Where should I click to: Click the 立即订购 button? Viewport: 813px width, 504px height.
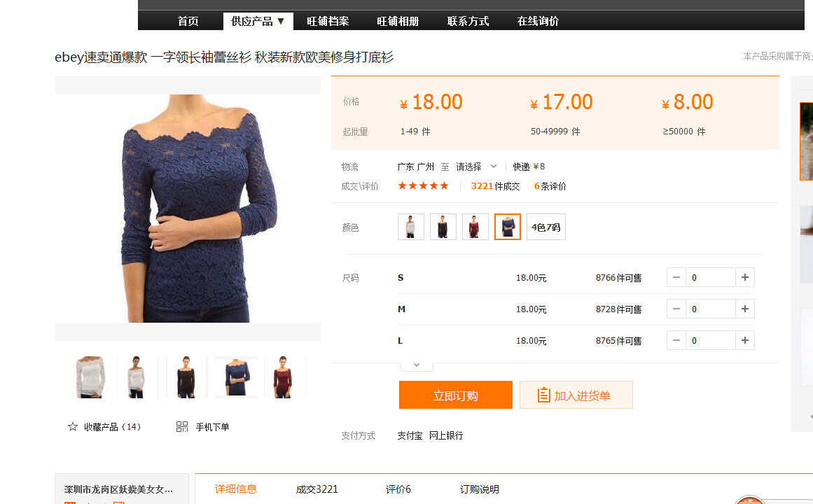(455, 395)
